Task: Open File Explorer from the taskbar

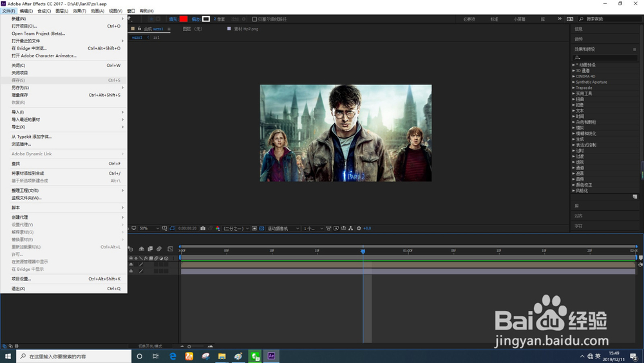Action: (x=222, y=356)
